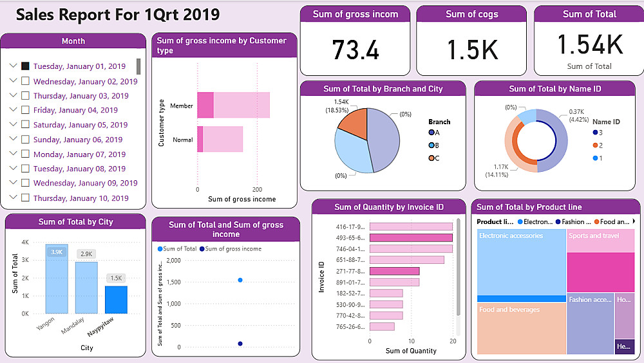Expand Friday, January 04, 2019 chevron

(13, 109)
